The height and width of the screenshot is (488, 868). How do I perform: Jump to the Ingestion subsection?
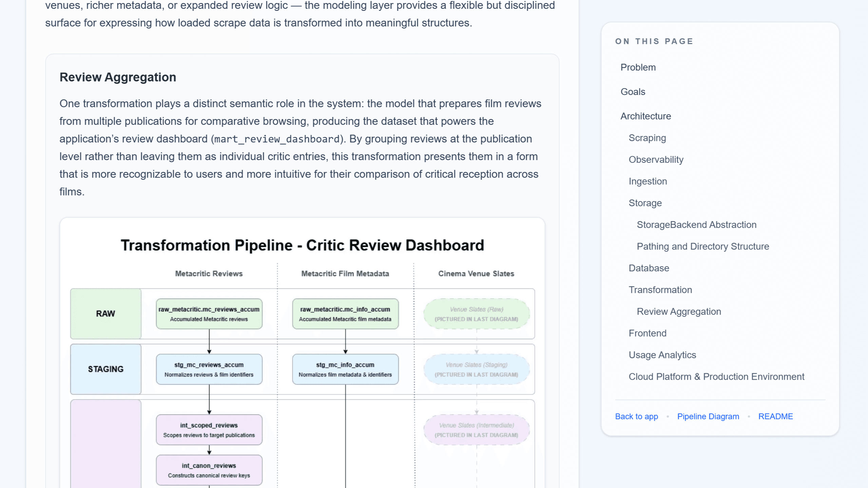[x=648, y=181]
